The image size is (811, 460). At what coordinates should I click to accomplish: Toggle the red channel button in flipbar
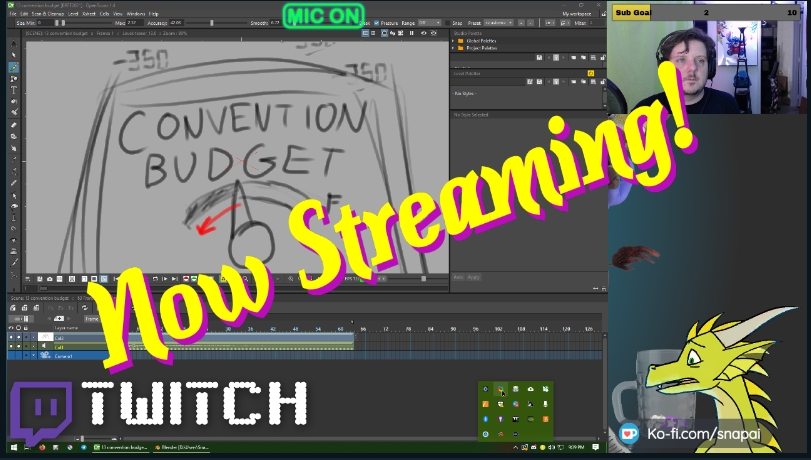(x=186, y=279)
